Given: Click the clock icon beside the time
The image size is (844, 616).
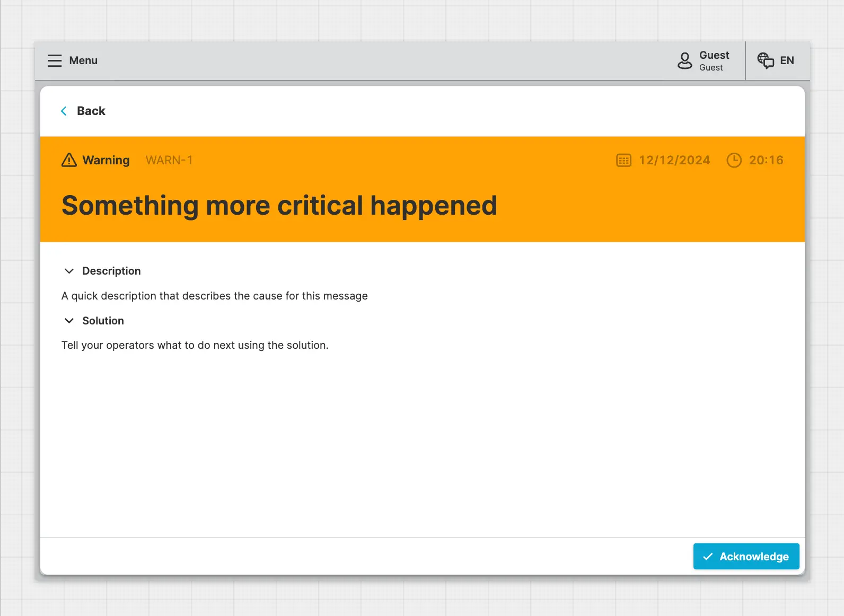Looking at the screenshot, I should pos(734,160).
